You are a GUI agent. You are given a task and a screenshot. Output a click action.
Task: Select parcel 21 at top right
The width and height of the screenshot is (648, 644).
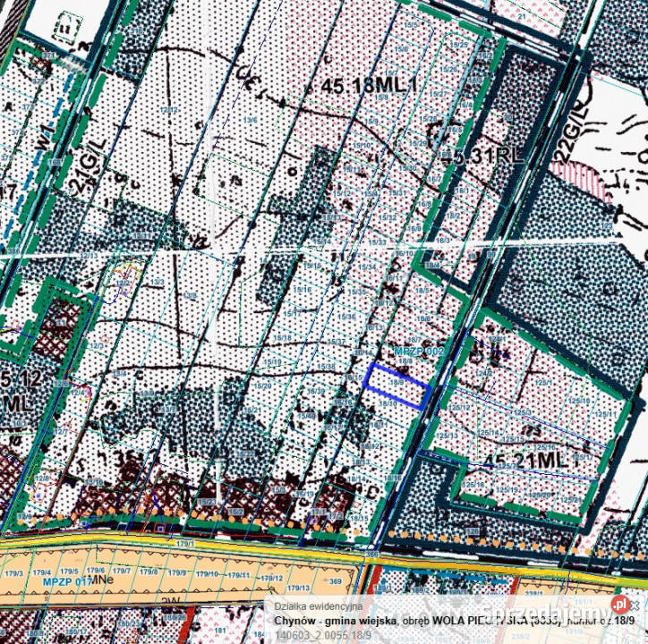(x=522, y=16)
